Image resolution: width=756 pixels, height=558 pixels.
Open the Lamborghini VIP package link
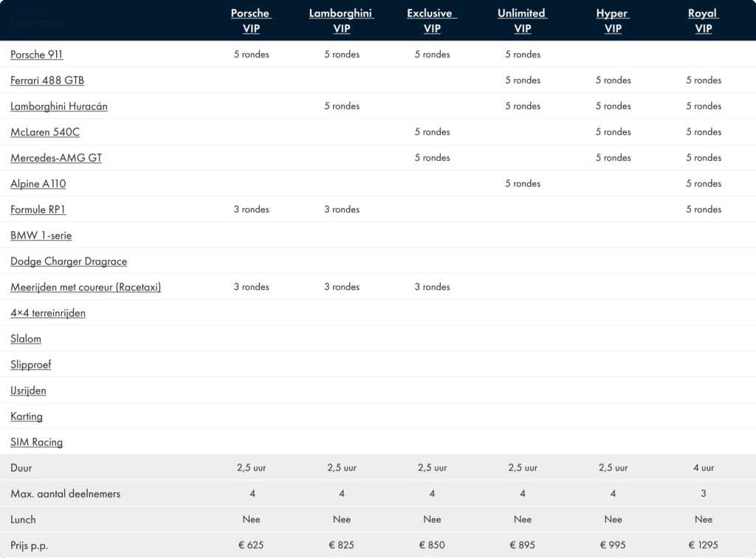point(341,21)
